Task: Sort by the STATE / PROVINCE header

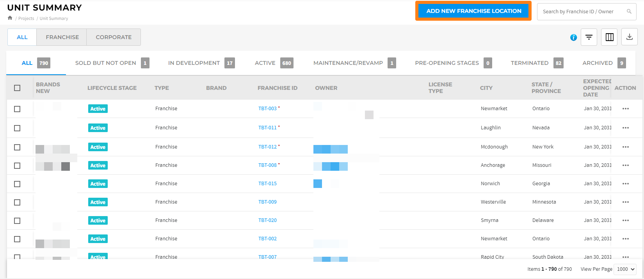Action: point(546,88)
